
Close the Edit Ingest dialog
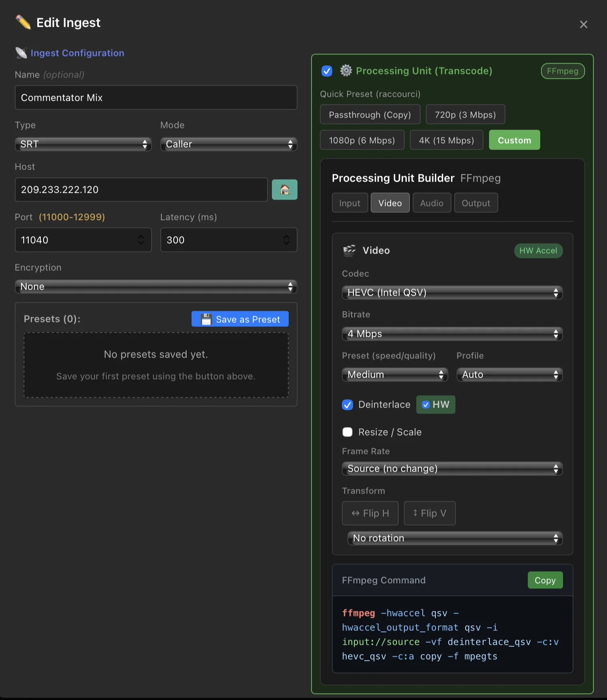[583, 24]
